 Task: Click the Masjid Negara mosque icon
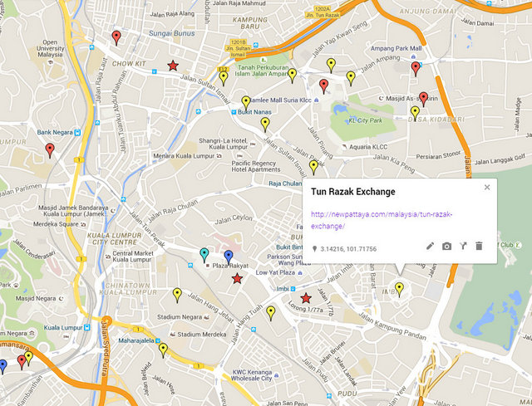tap(61, 298)
